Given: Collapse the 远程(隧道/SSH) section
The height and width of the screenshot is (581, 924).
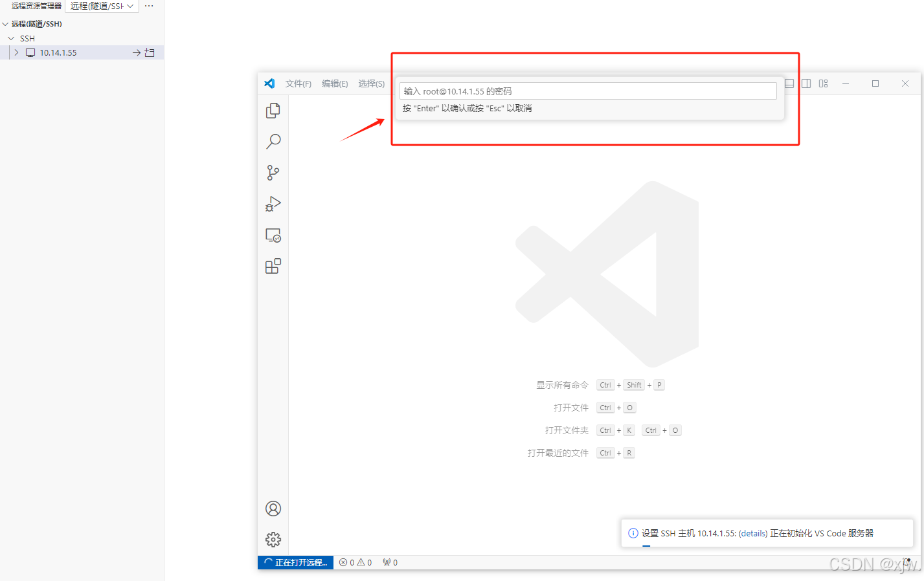Looking at the screenshot, I should 6,24.
